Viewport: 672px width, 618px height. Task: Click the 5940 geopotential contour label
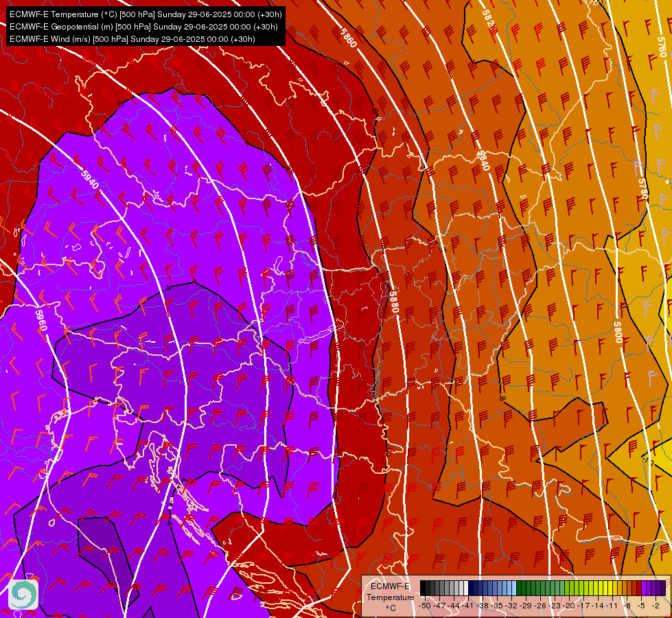[89, 179]
